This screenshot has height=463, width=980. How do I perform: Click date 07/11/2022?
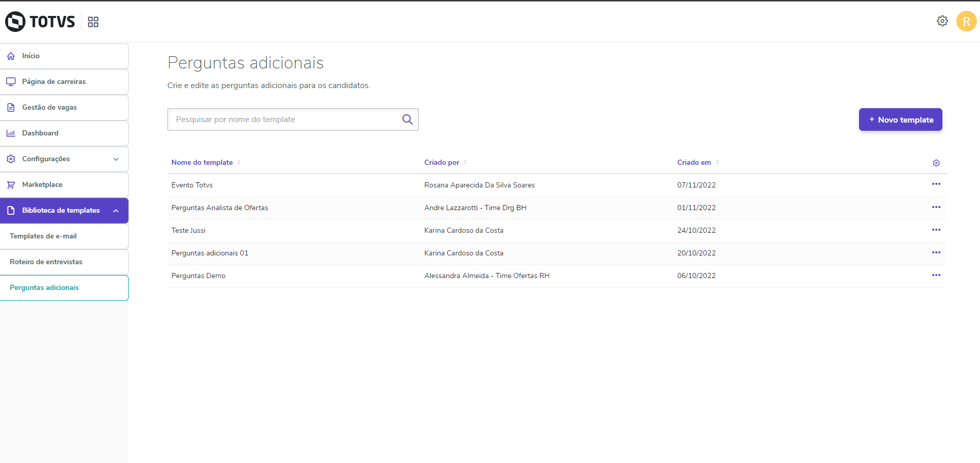(x=696, y=185)
